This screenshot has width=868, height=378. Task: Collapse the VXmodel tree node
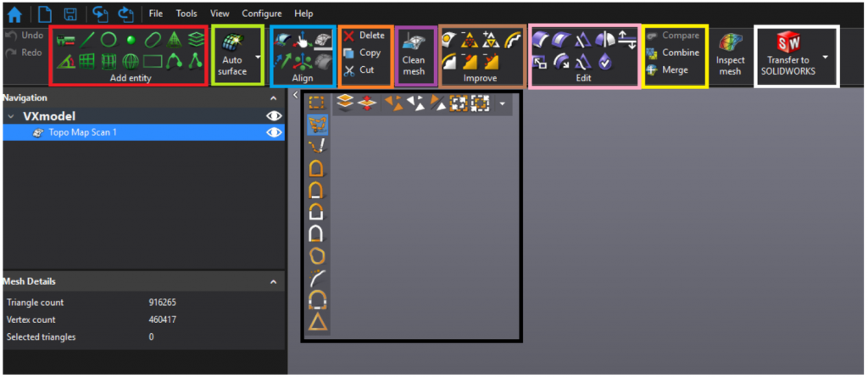coord(11,116)
